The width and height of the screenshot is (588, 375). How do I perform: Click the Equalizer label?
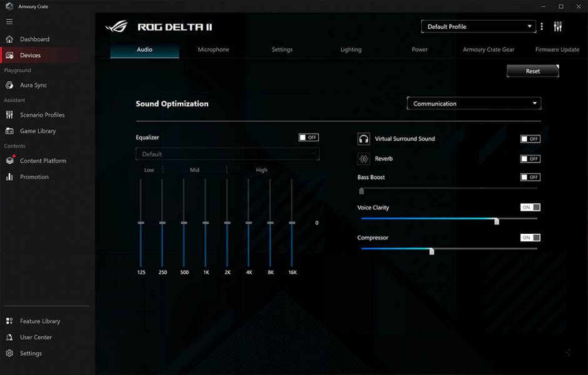coord(147,137)
